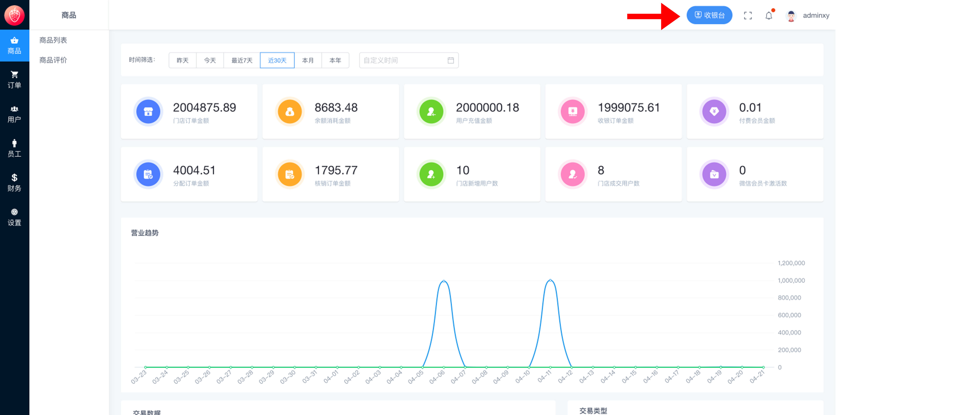Click the notification bell icon
The image size is (980, 415).
tap(769, 16)
